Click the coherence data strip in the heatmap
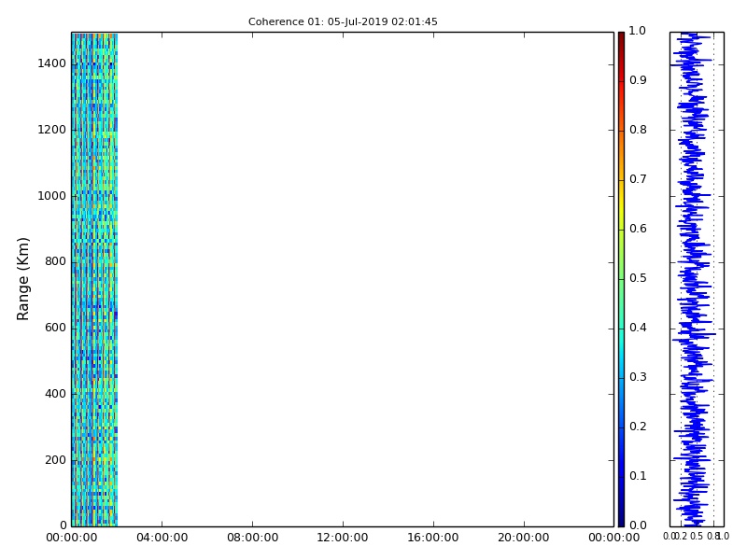Image resolution: width=747 pixels, height=560 pixels. point(94,279)
